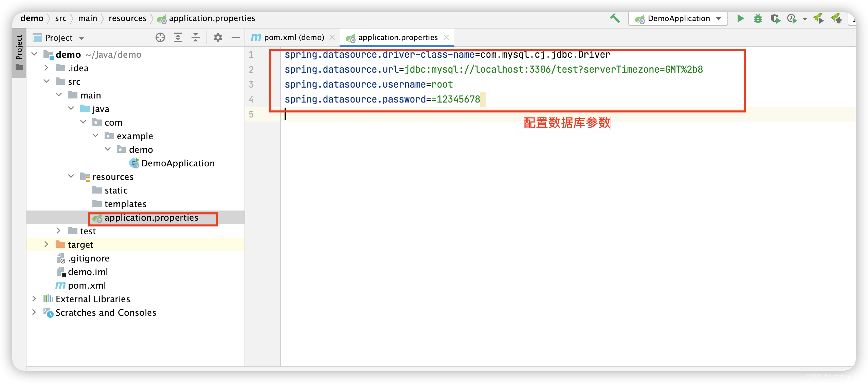Screen dimensions: 868x383
Task: Close the application.properties tab
Action: pos(447,37)
